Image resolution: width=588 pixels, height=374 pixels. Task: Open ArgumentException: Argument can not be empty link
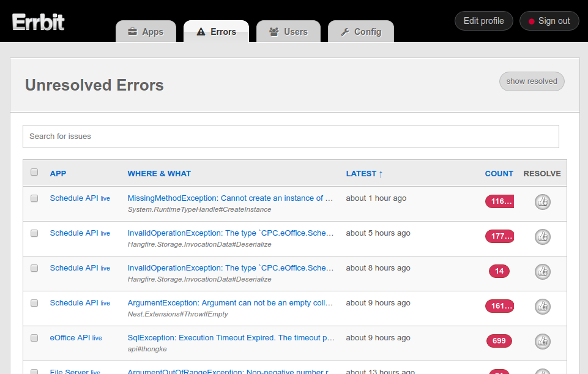click(230, 303)
